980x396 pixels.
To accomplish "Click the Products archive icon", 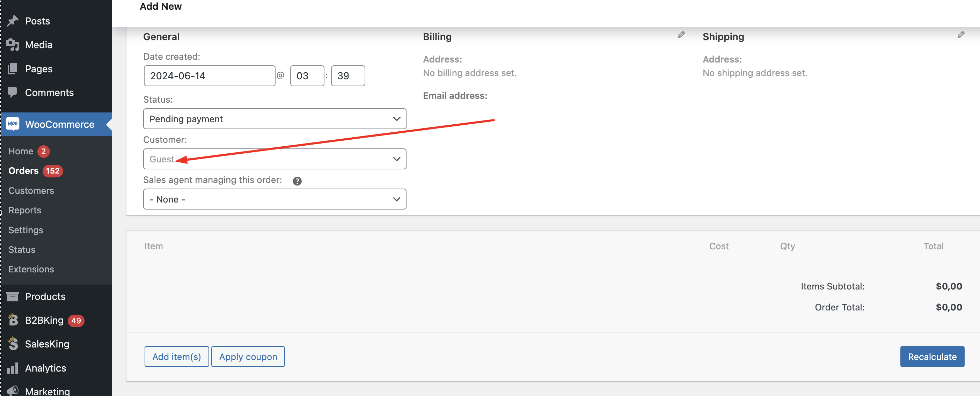I will pyautogui.click(x=13, y=296).
